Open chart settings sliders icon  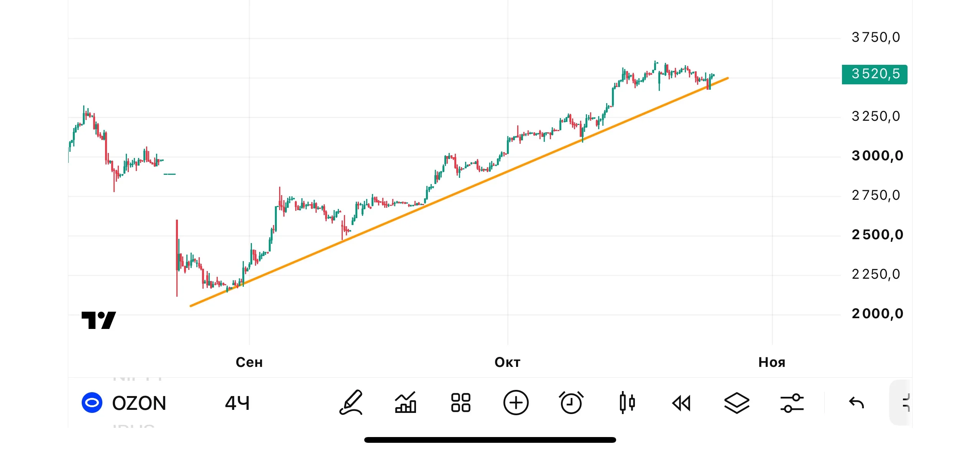coord(792,403)
